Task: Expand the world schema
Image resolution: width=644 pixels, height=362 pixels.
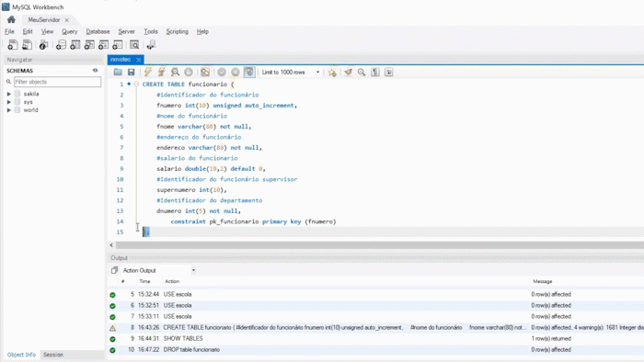Action: pos(8,110)
